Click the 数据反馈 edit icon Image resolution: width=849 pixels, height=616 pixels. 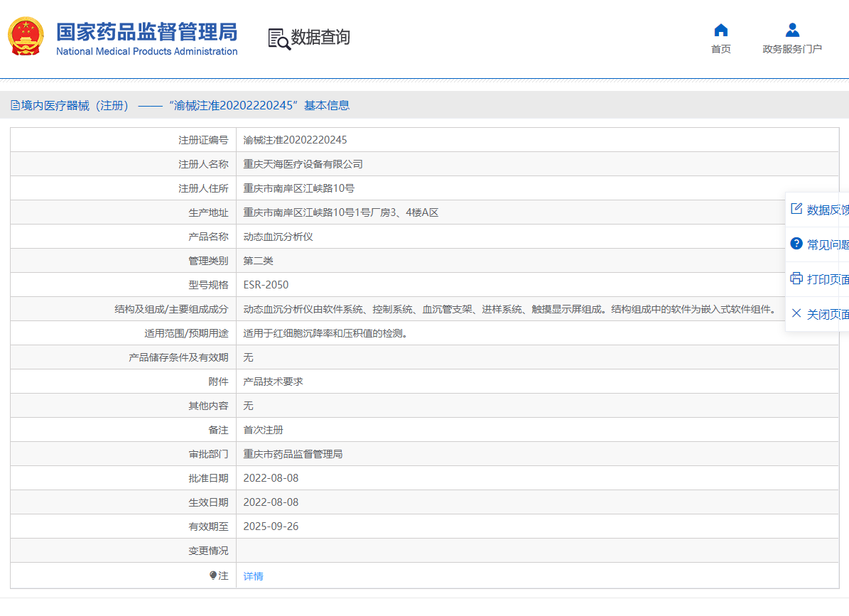click(x=796, y=209)
